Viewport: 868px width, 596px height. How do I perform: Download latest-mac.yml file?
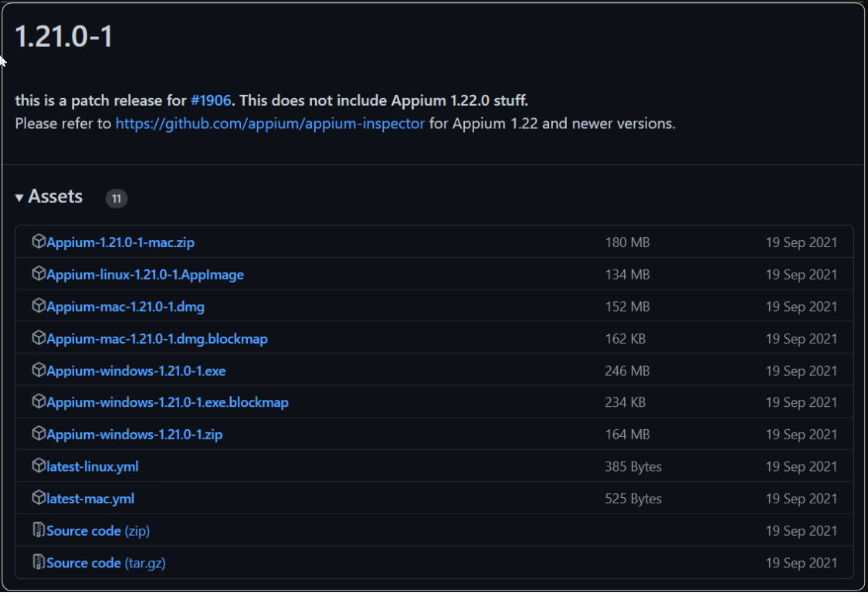point(90,499)
